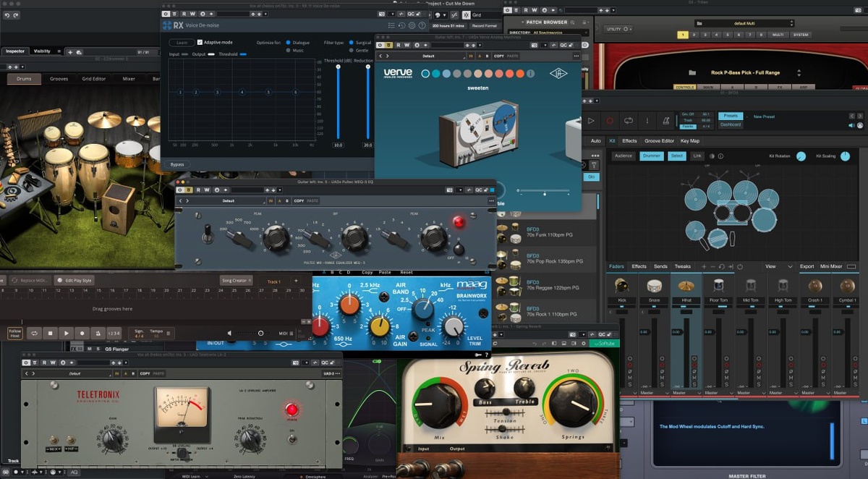Image resolution: width=868 pixels, height=479 pixels.
Task: Select Gentle filter type
Action: click(x=352, y=51)
